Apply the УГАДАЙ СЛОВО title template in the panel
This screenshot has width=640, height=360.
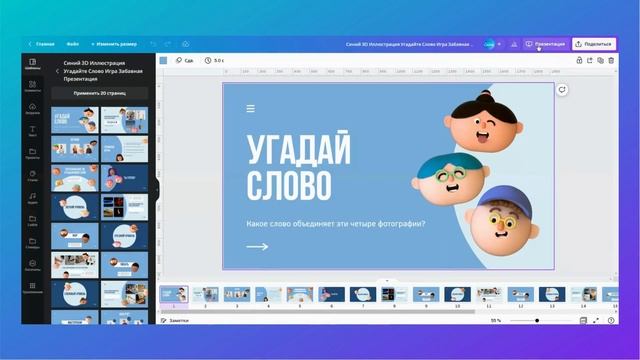[x=75, y=120]
